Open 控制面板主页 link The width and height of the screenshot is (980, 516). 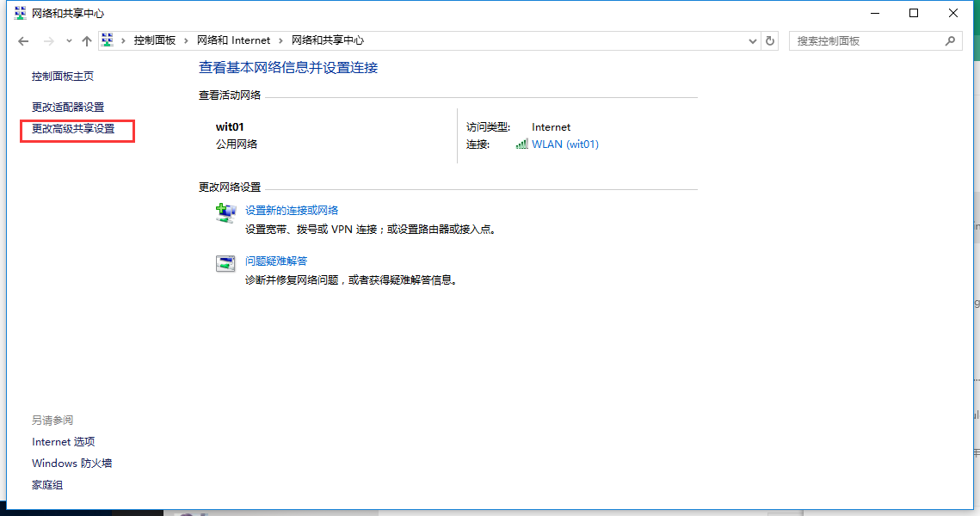(x=63, y=77)
